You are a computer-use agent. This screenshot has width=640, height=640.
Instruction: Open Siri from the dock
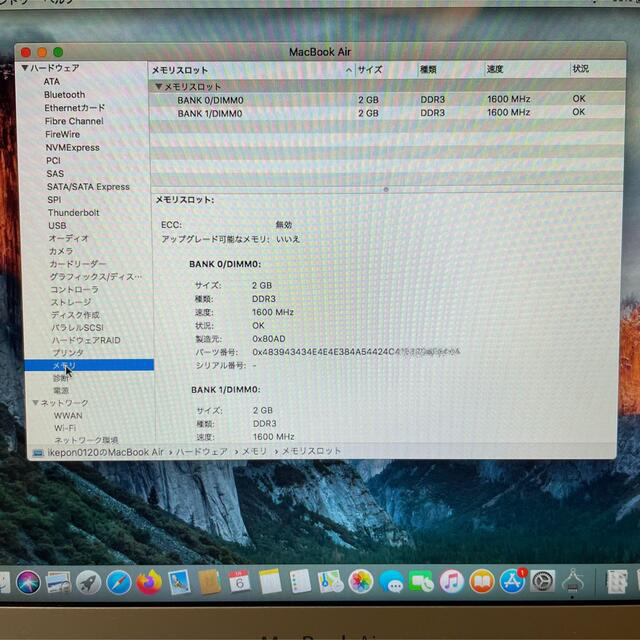point(28,582)
